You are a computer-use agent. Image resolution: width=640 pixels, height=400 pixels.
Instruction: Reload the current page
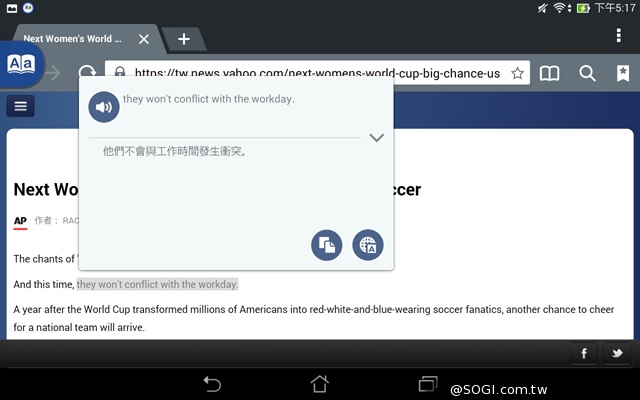[x=87, y=71]
